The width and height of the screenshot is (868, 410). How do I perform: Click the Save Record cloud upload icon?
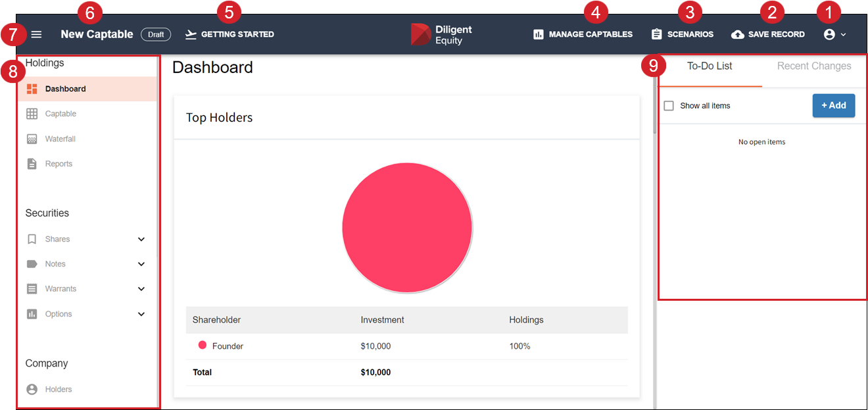(x=738, y=34)
